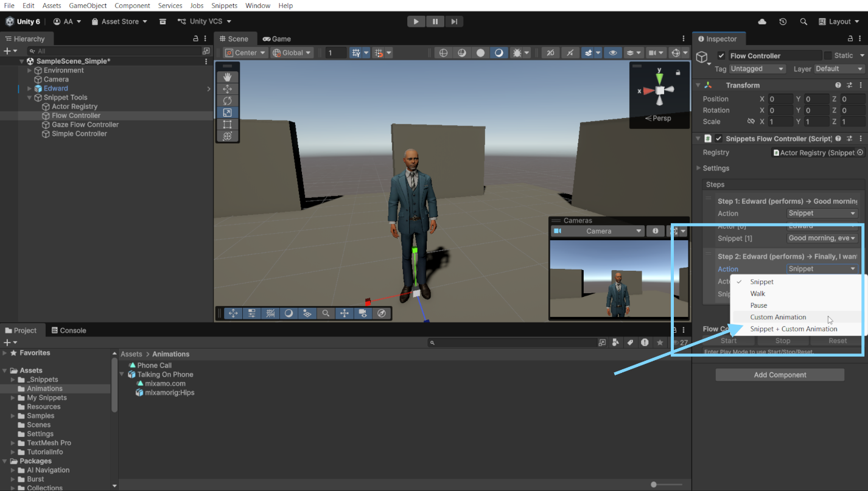Click the Registry object picker icon
This screenshot has height=491, width=868.
click(860, 153)
